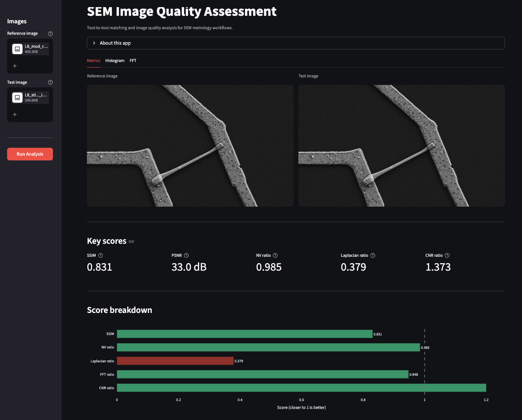522x420 pixels.
Task: Click the plus under the test image
Action: [15, 114]
